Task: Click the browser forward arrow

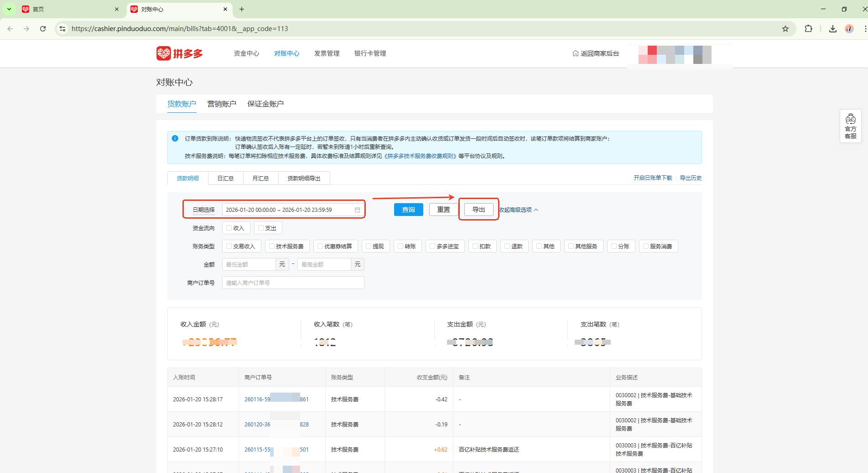Action: coord(26,29)
